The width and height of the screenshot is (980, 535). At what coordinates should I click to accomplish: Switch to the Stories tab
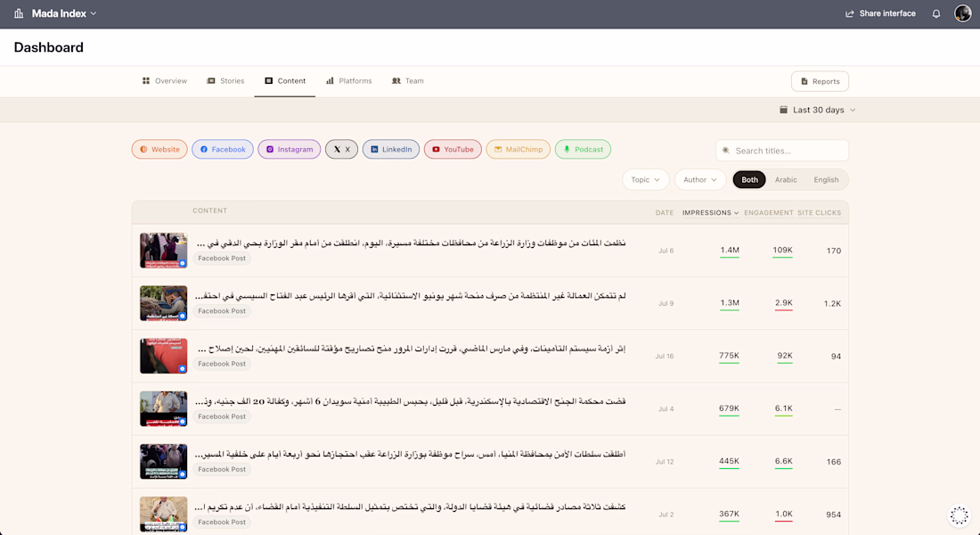225,81
